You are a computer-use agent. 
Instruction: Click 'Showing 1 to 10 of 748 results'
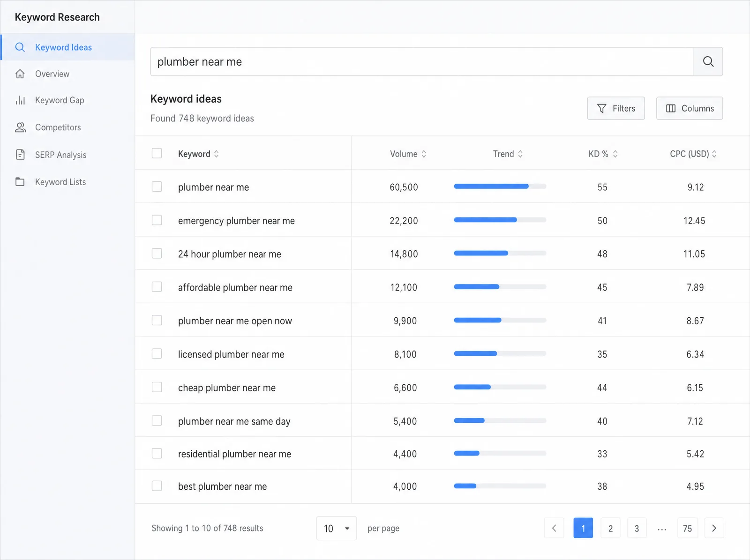[x=207, y=528]
